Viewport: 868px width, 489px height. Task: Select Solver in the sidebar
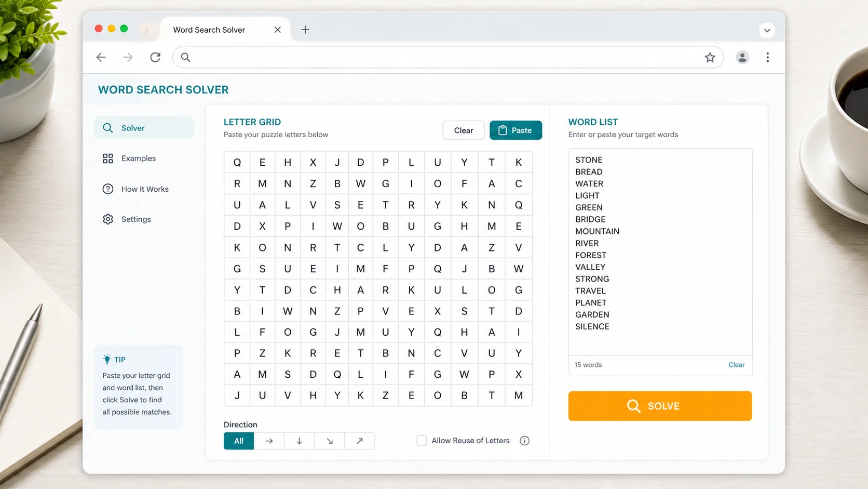click(x=144, y=128)
